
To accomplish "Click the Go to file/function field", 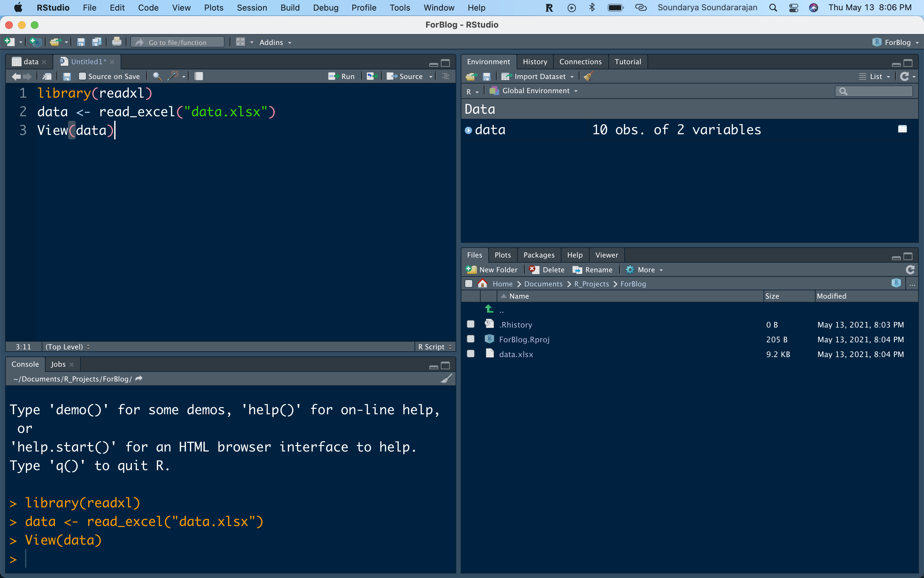I will [x=178, y=42].
